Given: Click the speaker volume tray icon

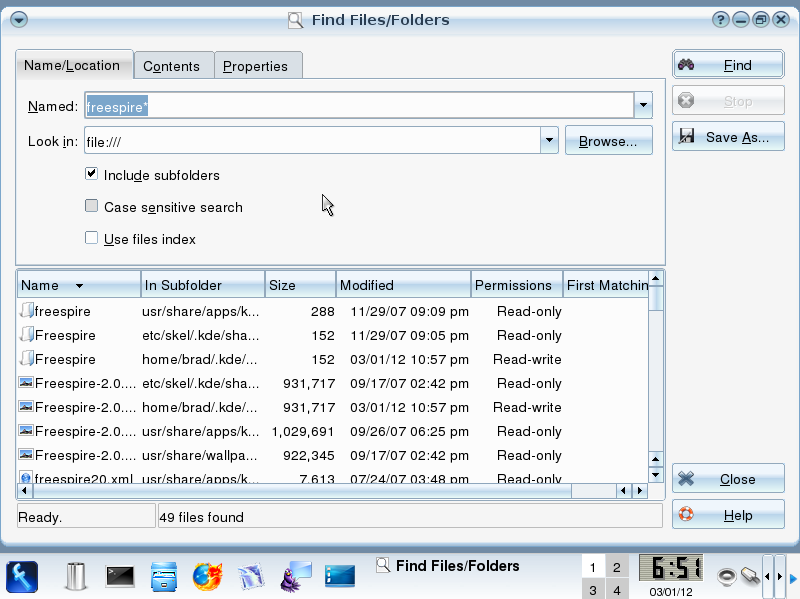Looking at the screenshot, I should tap(727, 577).
